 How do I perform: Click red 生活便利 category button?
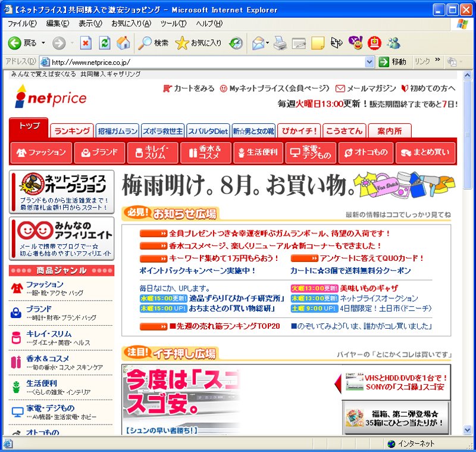(258, 152)
